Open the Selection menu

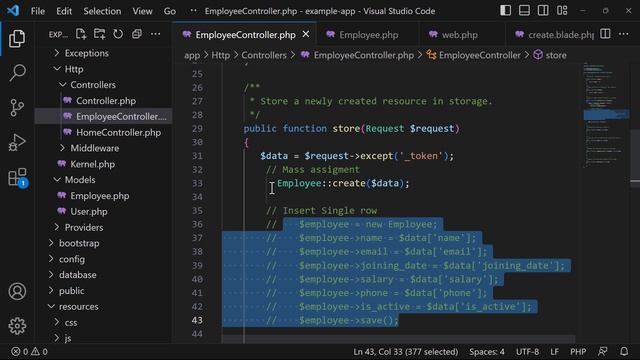(102, 11)
